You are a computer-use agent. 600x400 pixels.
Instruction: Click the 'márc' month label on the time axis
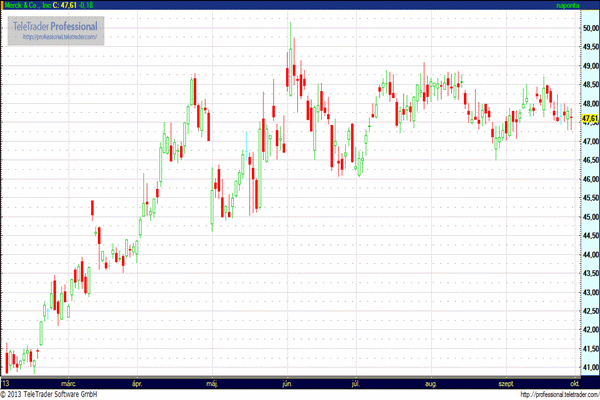pos(68,382)
